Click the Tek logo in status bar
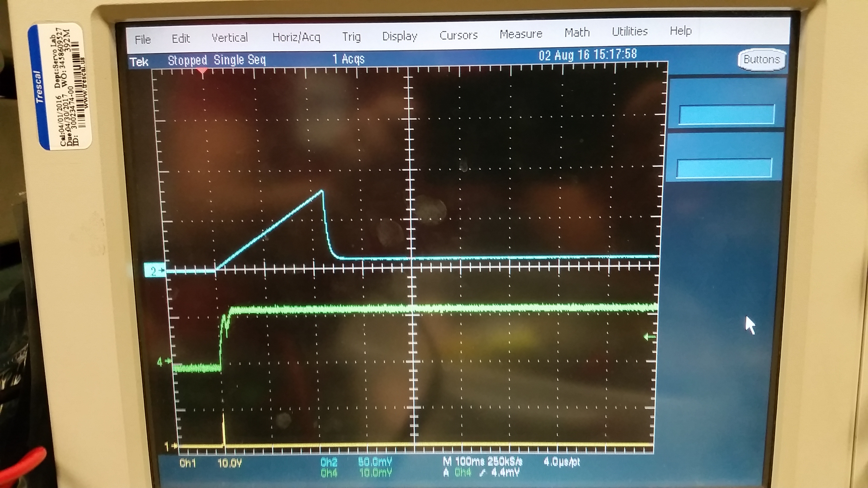Image resolution: width=868 pixels, height=488 pixels. click(139, 62)
